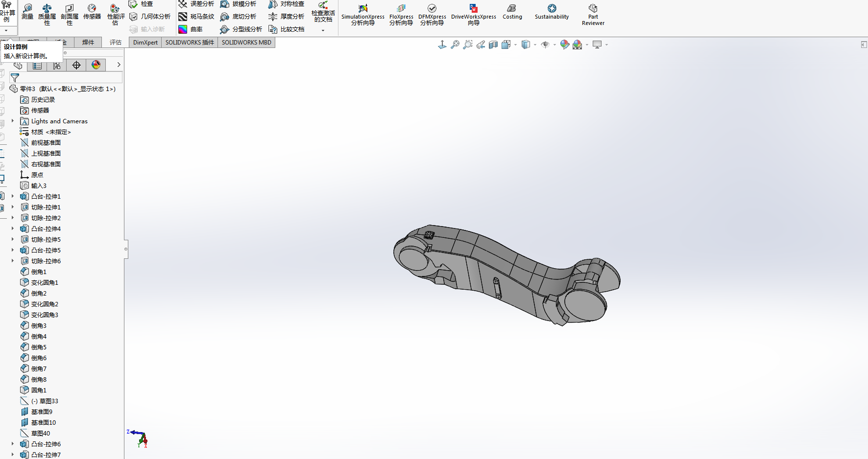
Task: Open 剖面属性 section properties tool
Action: click(70, 15)
